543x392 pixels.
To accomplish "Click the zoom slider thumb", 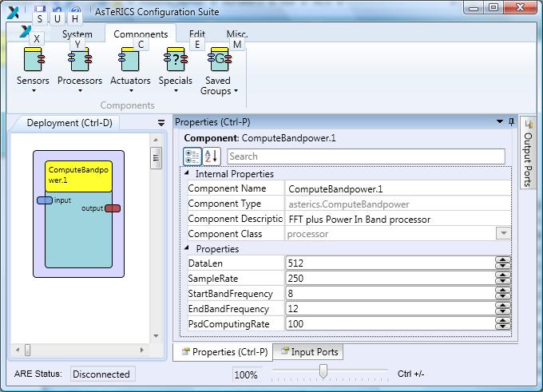I will click(x=323, y=371).
